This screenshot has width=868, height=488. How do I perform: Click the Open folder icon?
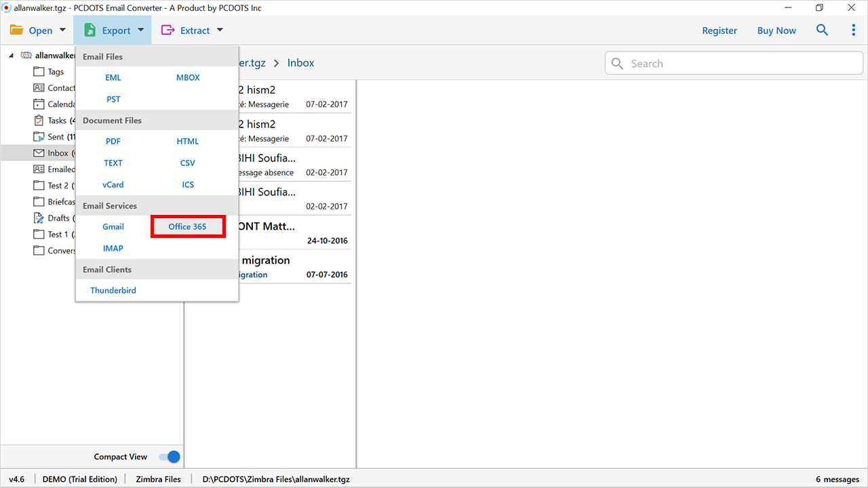[16, 30]
